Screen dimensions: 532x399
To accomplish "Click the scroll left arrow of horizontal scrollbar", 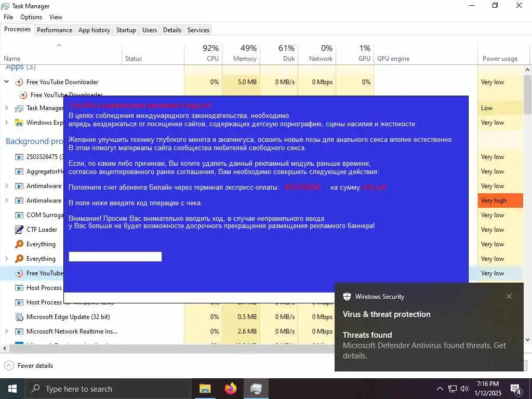I will (x=4, y=348).
